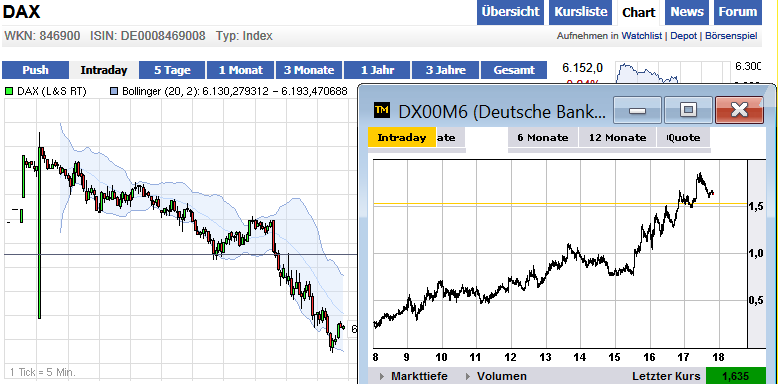
Task: Open the News tab
Action: pos(687,12)
